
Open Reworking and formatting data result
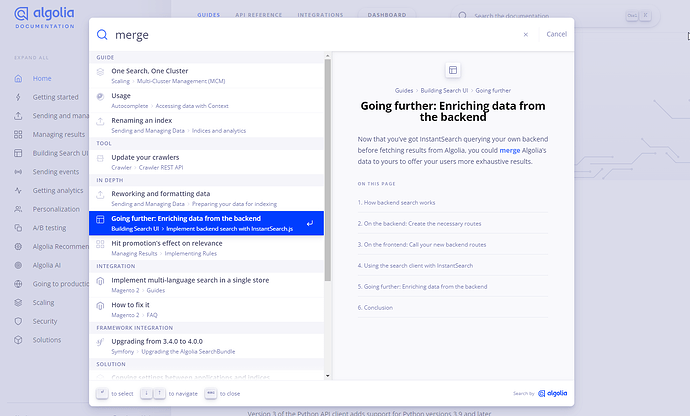click(x=206, y=199)
